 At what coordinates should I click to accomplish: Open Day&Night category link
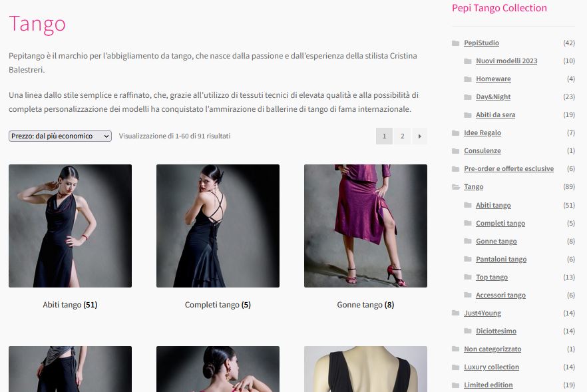coord(493,97)
